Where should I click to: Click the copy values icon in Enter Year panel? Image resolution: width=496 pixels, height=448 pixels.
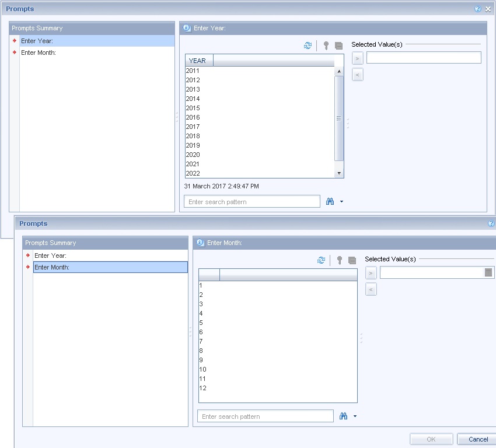coord(339,45)
